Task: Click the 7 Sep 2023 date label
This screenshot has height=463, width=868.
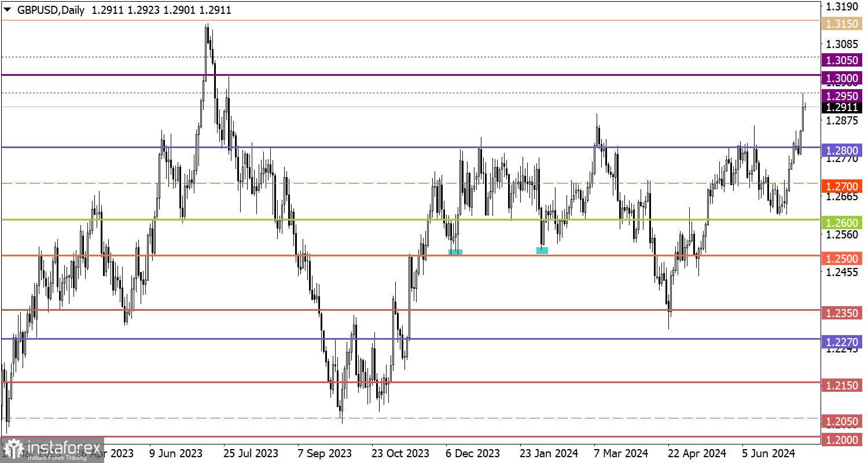Action: tap(325, 453)
